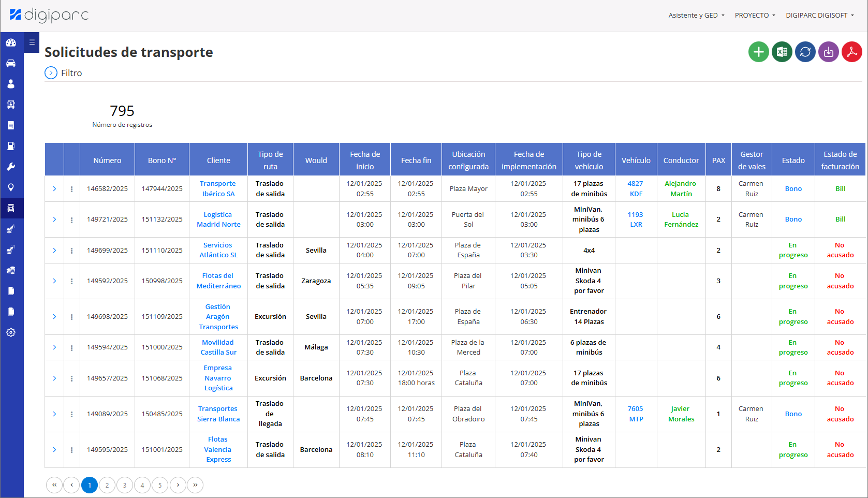
Task: Click the blue refresh icon
Action: (x=805, y=52)
